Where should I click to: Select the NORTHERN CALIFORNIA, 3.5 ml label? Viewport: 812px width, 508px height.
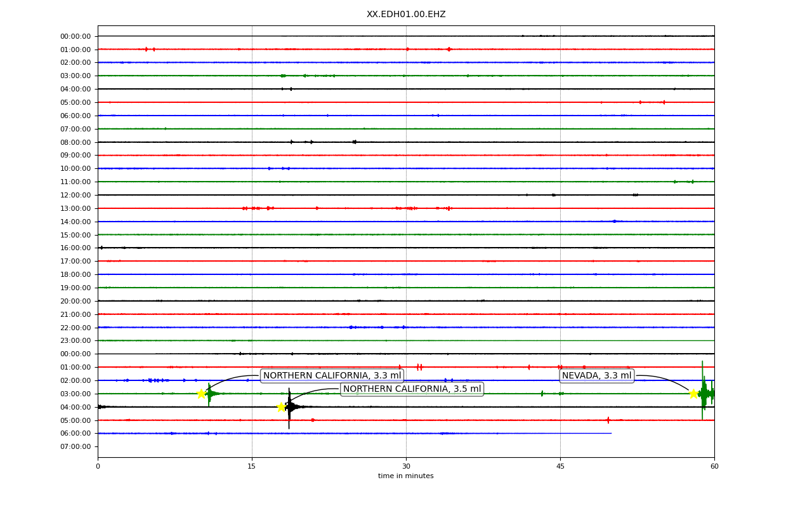tap(412, 389)
